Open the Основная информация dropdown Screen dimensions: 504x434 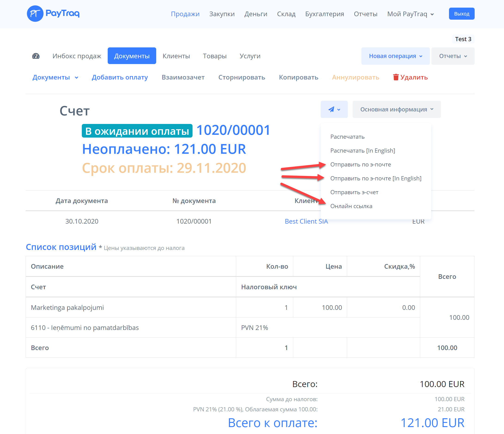coord(397,109)
